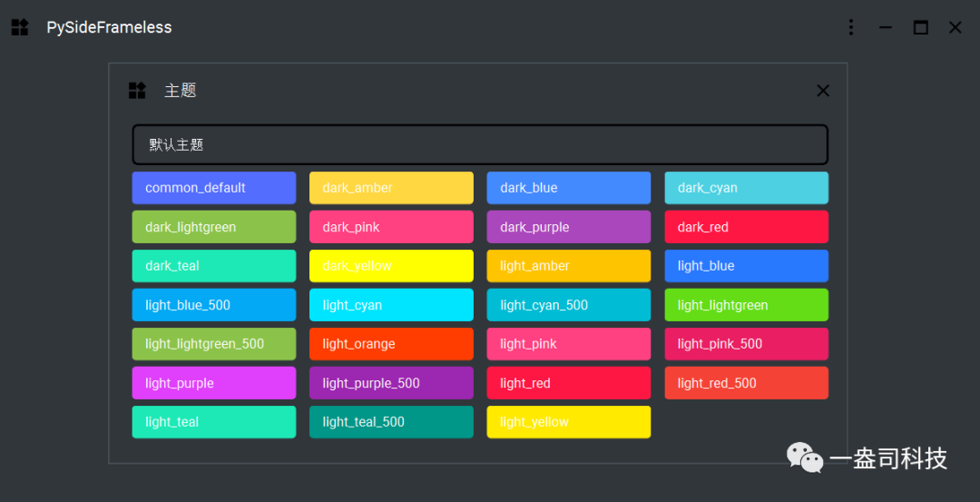Apply the light_pink theme

point(569,344)
